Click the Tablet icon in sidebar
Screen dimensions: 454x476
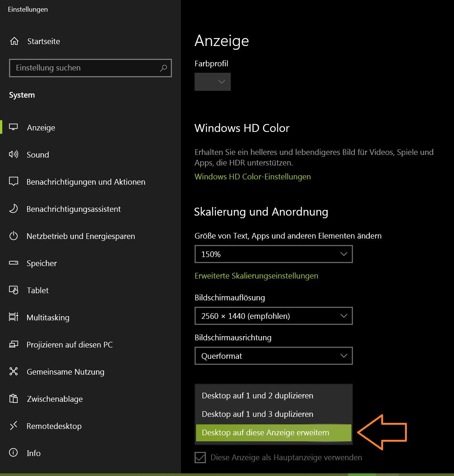(14, 290)
